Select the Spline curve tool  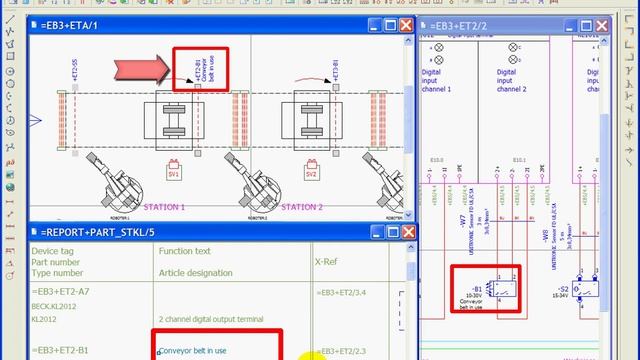point(10,147)
